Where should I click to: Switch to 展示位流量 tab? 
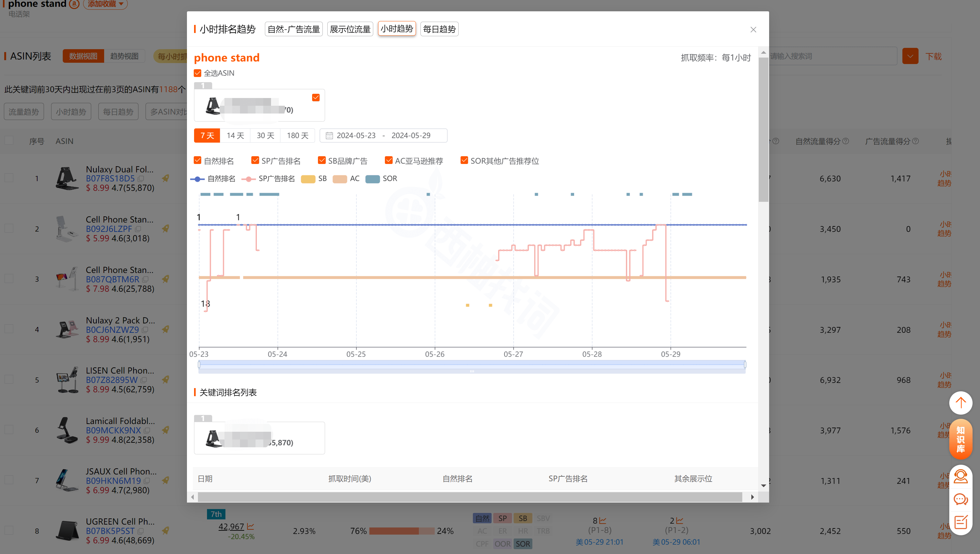350,29
